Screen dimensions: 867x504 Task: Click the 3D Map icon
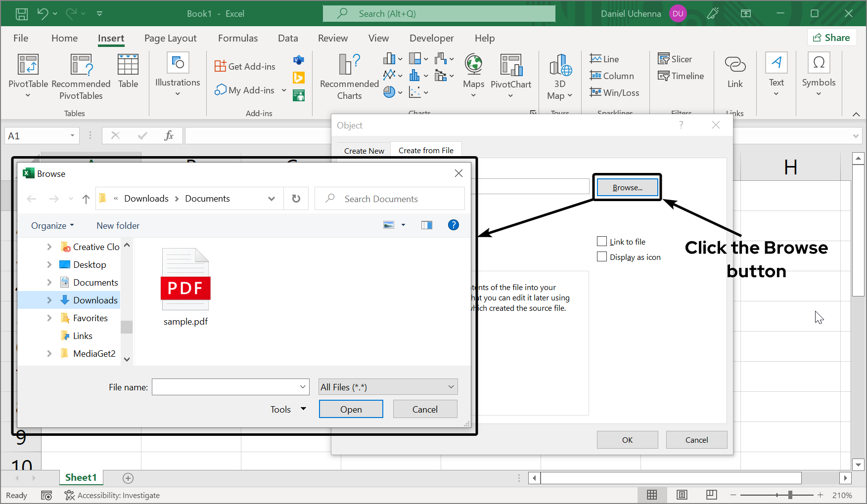(560, 65)
